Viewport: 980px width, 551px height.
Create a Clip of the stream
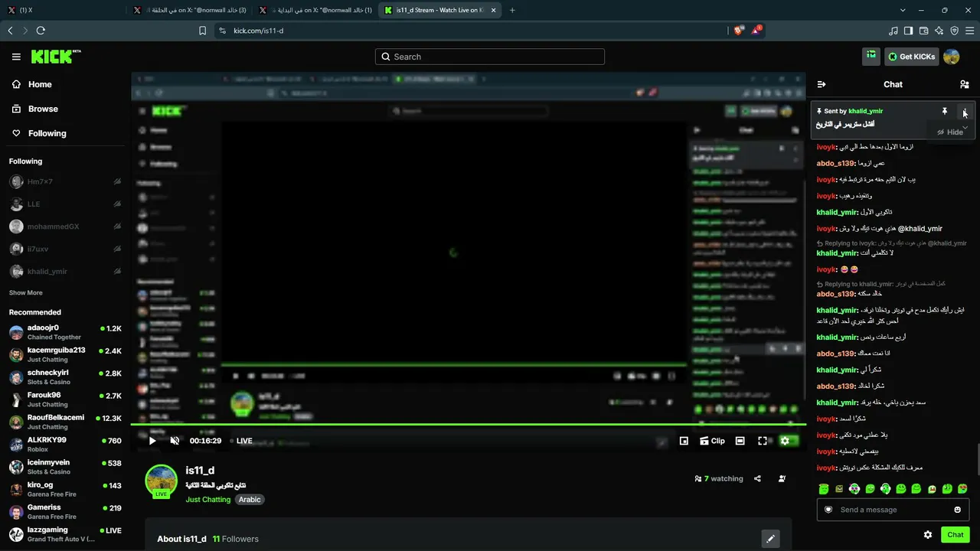(x=712, y=441)
